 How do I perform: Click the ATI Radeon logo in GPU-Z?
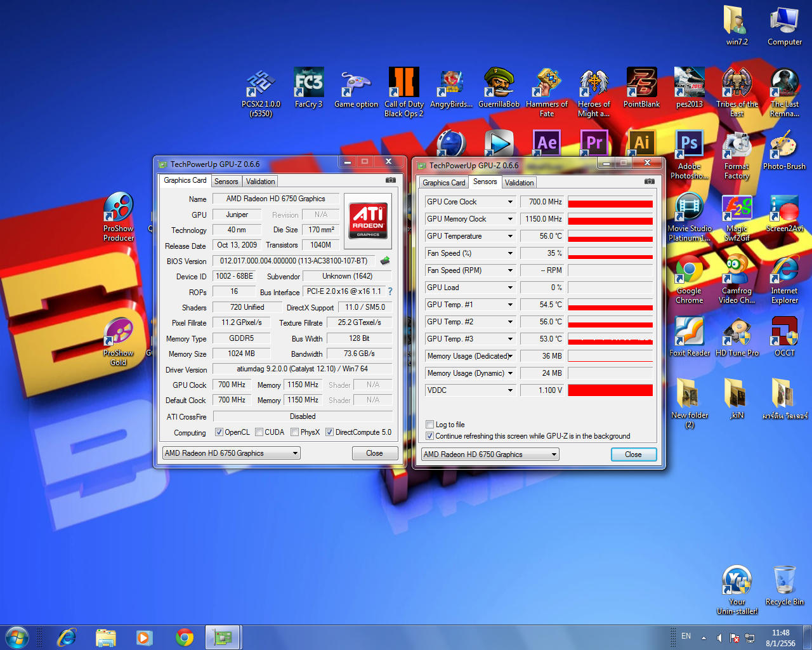point(368,220)
